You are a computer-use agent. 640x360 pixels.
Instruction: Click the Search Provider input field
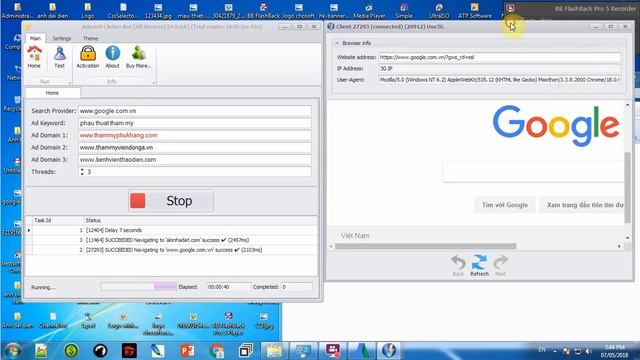[x=195, y=111]
